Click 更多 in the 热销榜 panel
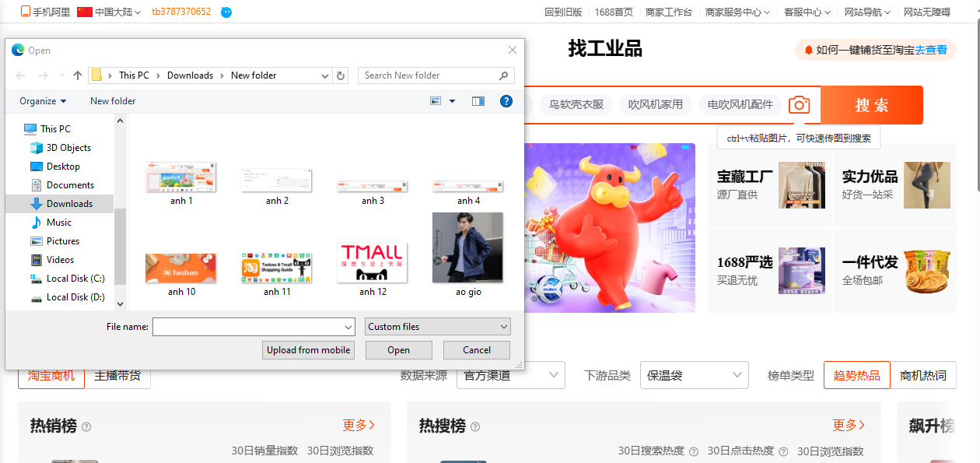This screenshot has height=463, width=980. [359, 425]
